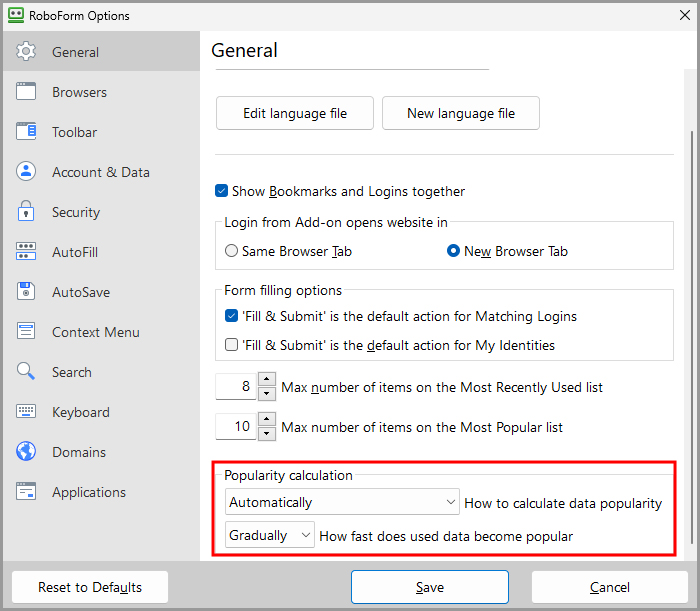Click the Account & Data person icon
This screenshot has height=611, width=700.
pyautogui.click(x=26, y=171)
